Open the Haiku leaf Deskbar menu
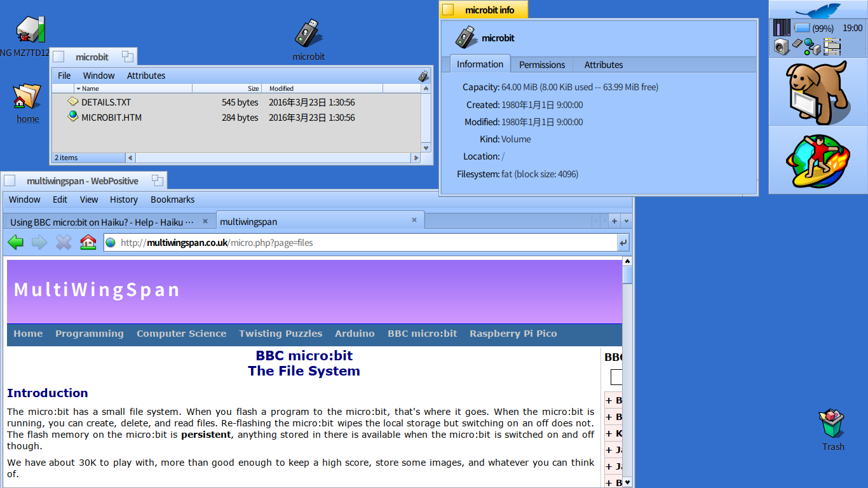 click(x=818, y=11)
